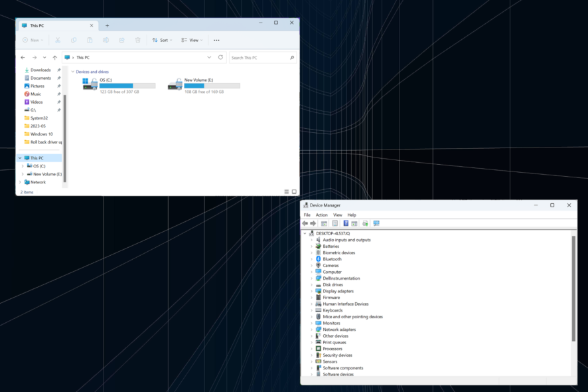Expand Network in the navigation pane

(x=20, y=182)
